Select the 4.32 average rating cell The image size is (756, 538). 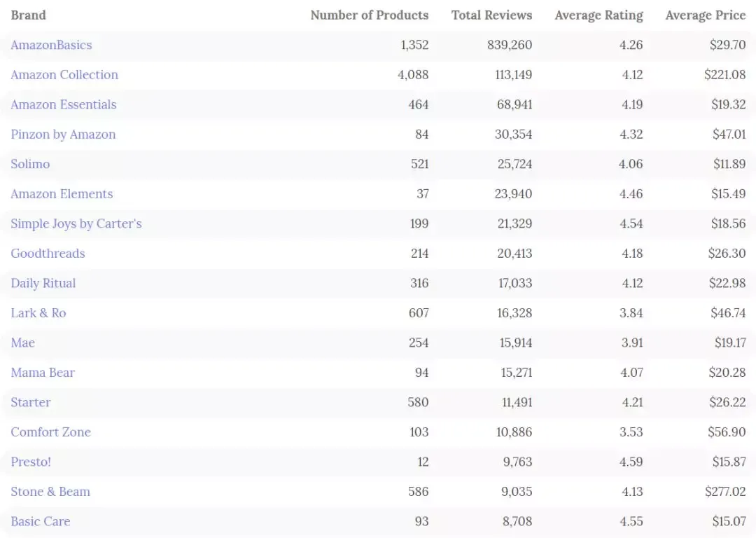[x=631, y=134]
